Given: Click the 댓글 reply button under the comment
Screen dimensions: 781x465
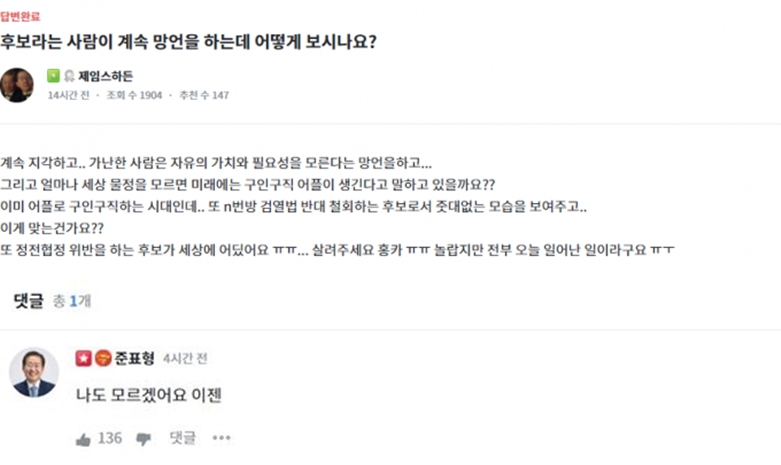Looking at the screenshot, I should (x=182, y=438).
